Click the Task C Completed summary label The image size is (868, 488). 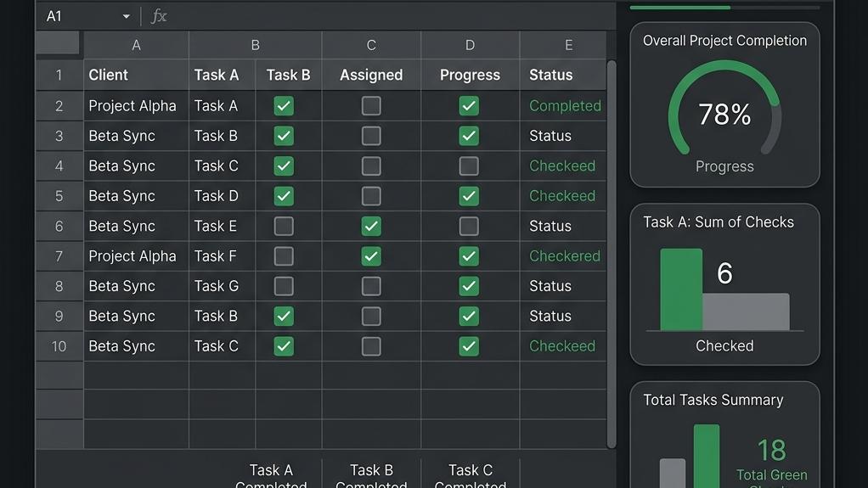[x=470, y=477]
